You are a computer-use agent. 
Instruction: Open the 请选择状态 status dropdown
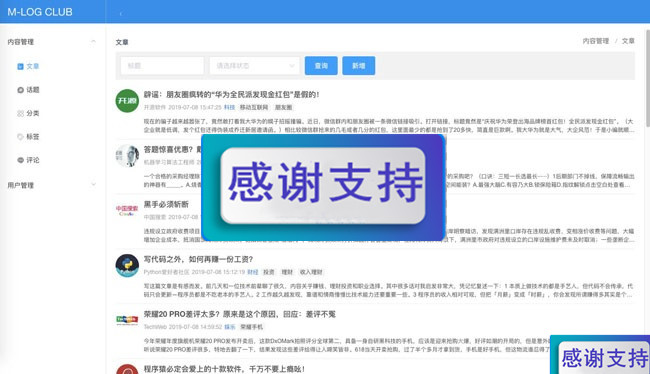pos(255,66)
